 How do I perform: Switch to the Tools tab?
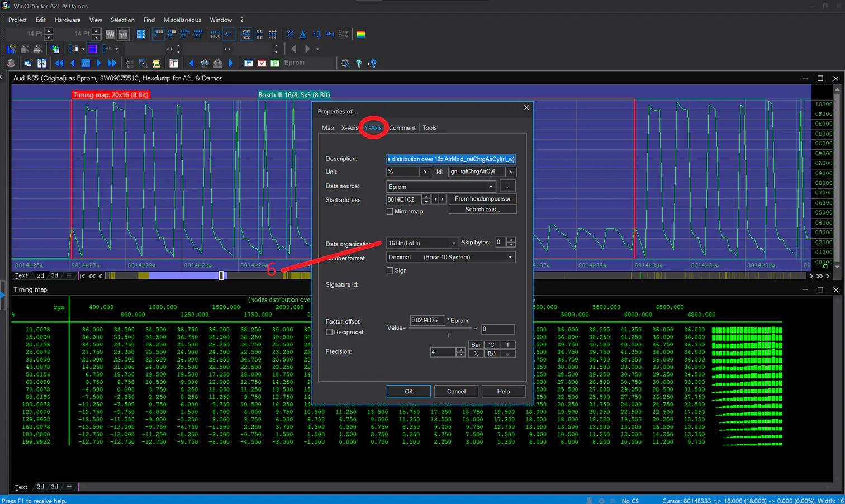click(x=429, y=127)
